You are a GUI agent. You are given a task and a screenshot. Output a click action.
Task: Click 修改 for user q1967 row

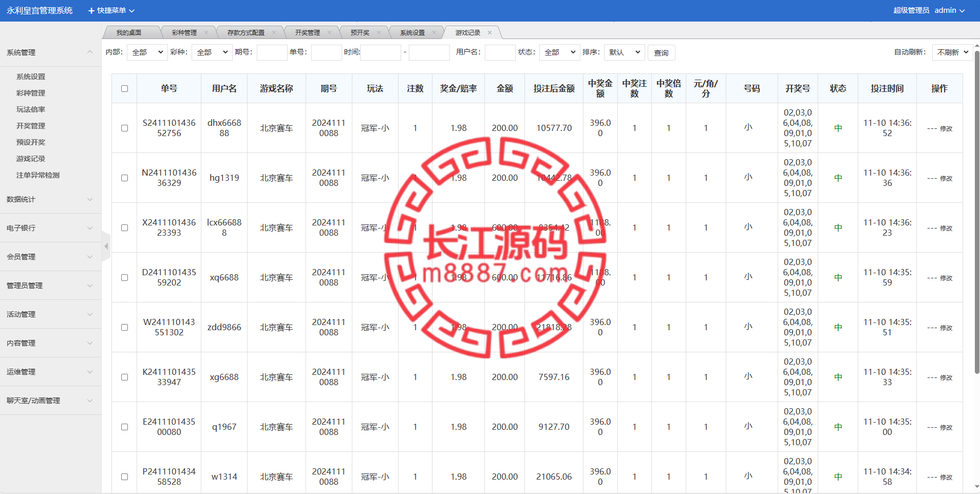click(946, 427)
